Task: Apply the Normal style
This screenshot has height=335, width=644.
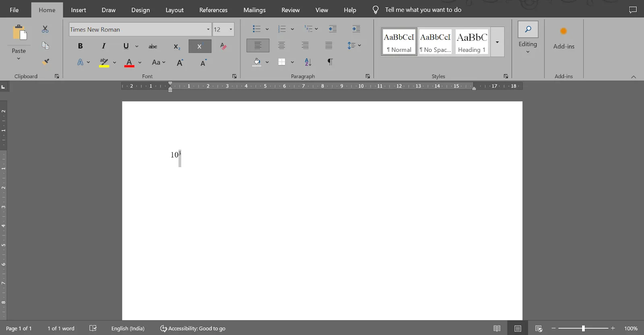Action: click(x=399, y=42)
